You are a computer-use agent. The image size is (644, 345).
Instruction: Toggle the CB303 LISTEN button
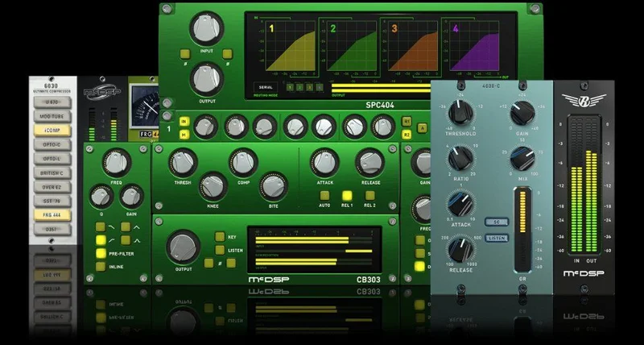click(x=220, y=250)
